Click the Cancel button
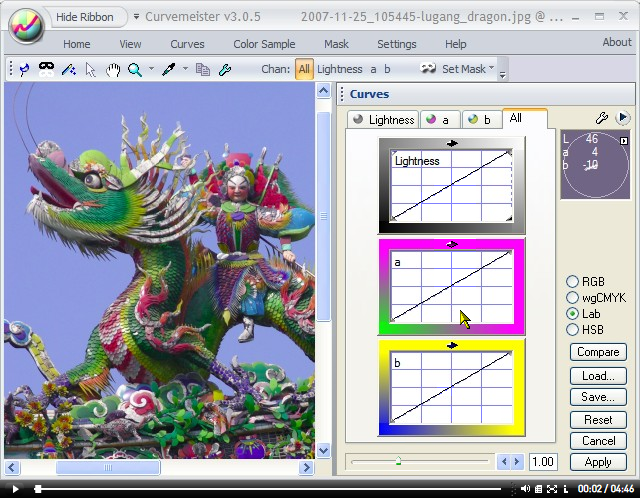The height and width of the screenshot is (498, 640). click(598, 441)
